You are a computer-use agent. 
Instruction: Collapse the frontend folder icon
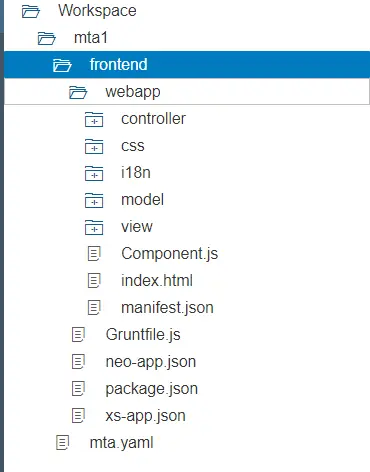pos(62,65)
